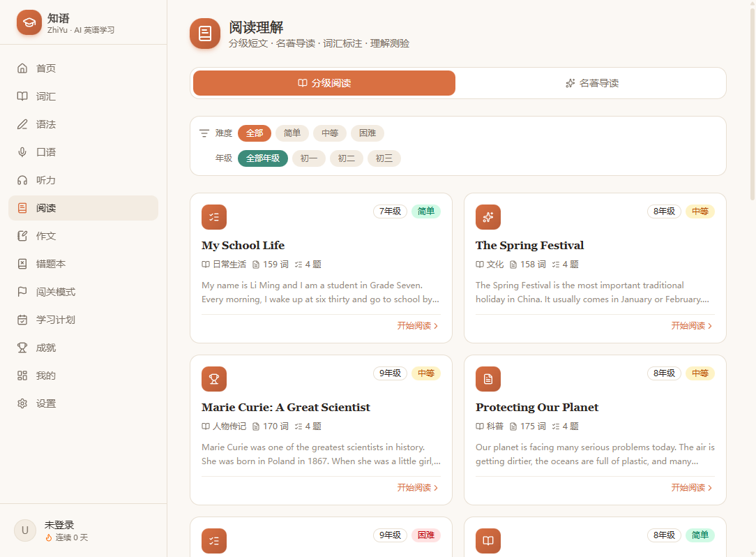Screen dimensions: 756x557
Task: Select the 简单 difficulty filter
Action: tap(292, 133)
